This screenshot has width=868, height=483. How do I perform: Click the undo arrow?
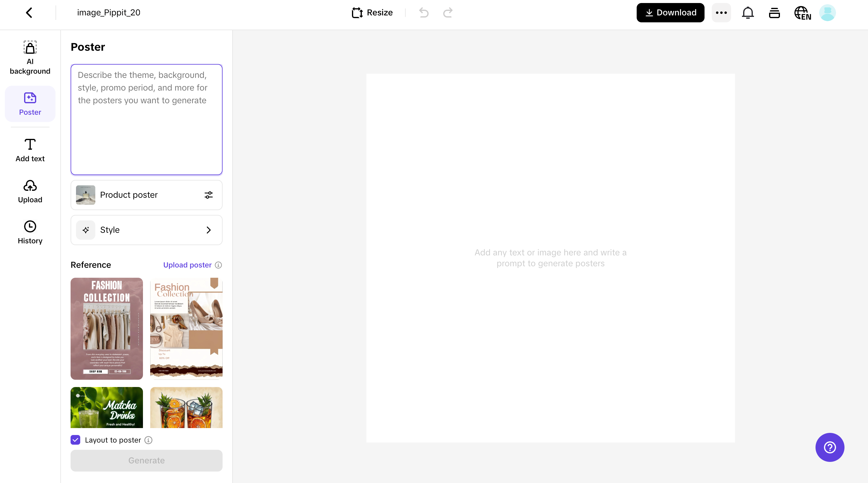tap(424, 13)
